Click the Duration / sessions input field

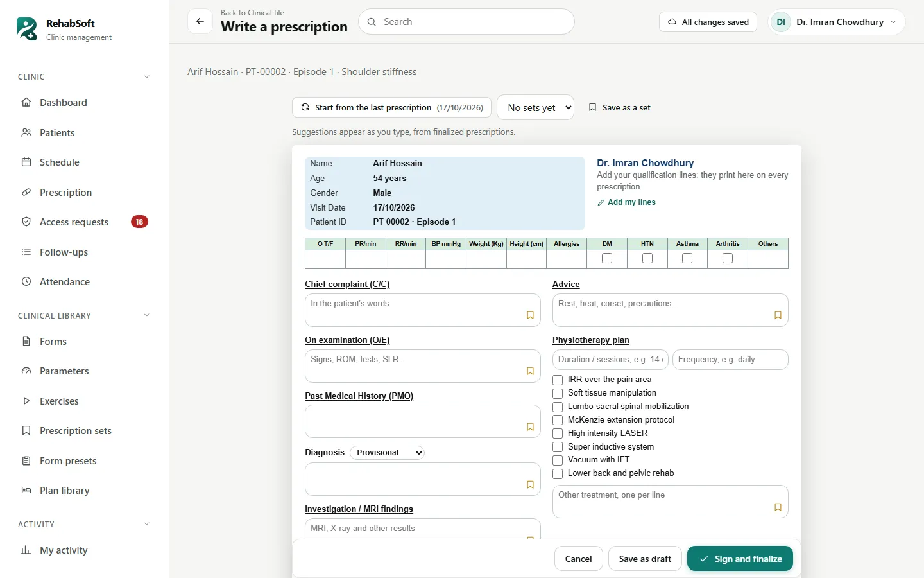pyautogui.click(x=610, y=360)
